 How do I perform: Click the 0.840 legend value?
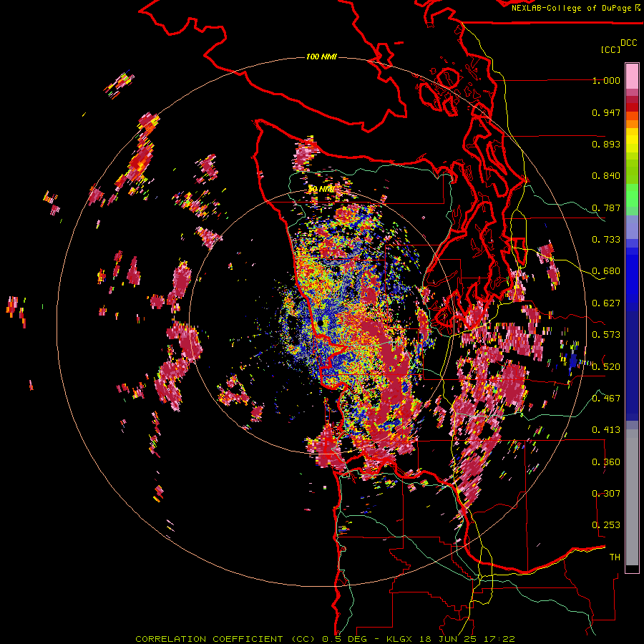(606, 176)
